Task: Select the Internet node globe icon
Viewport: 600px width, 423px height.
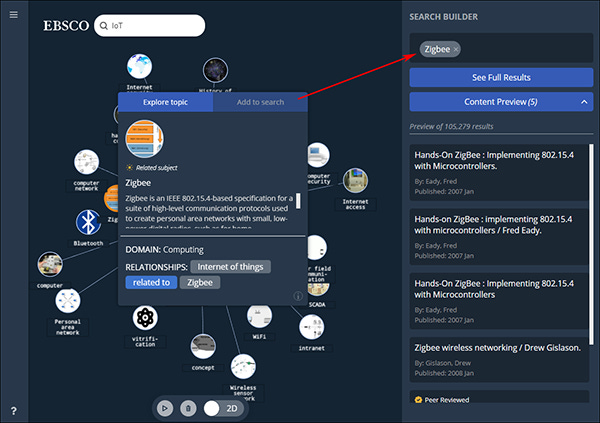Action: [x=139, y=66]
